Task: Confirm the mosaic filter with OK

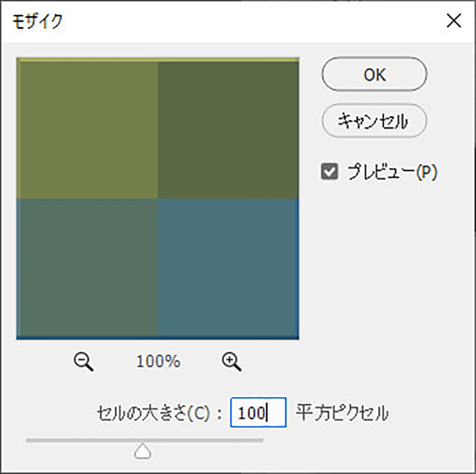Action: point(374,74)
